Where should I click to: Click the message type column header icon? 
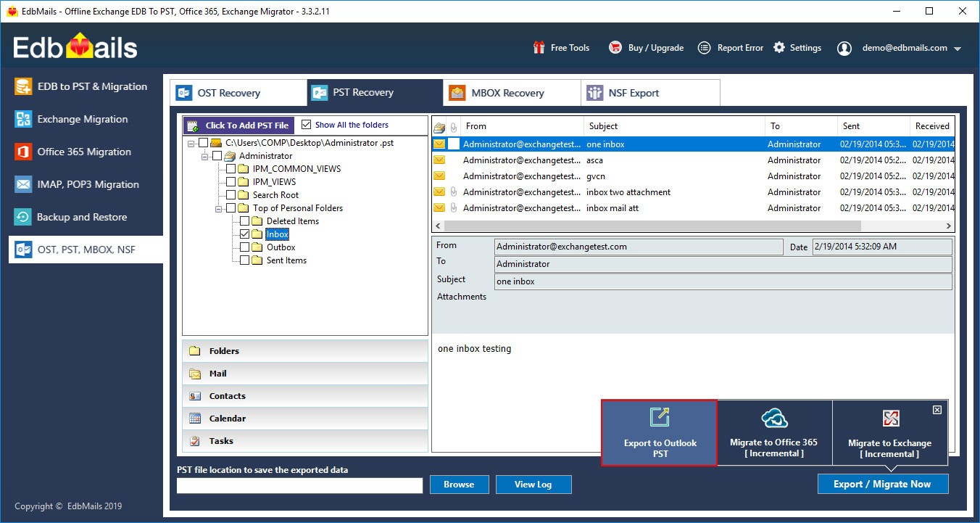click(x=439, y=127)
